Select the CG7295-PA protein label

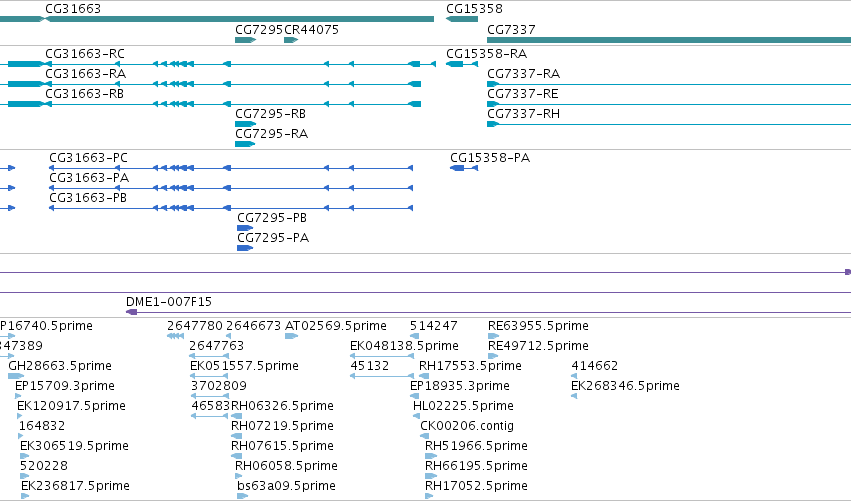point(273,238)
